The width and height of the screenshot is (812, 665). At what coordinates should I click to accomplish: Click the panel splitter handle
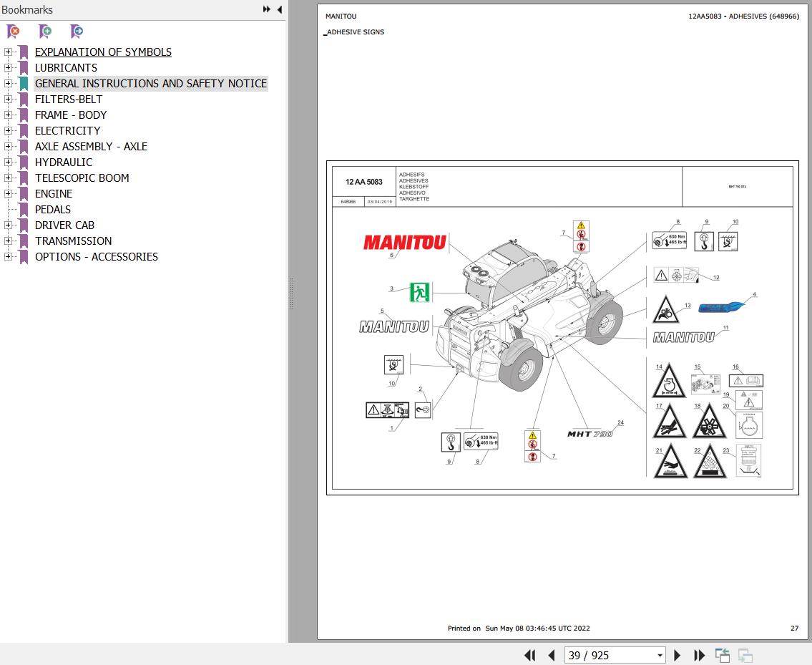(x=290, y=293)
